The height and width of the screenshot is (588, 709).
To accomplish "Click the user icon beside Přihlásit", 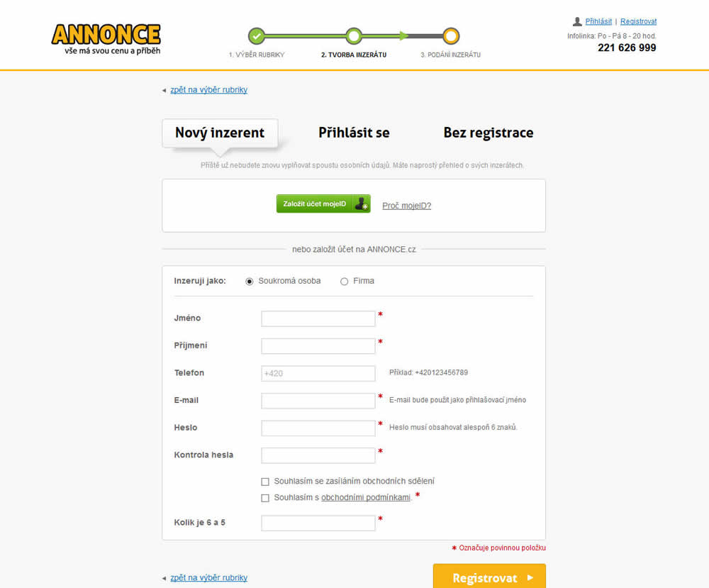I will click(577, 21).
